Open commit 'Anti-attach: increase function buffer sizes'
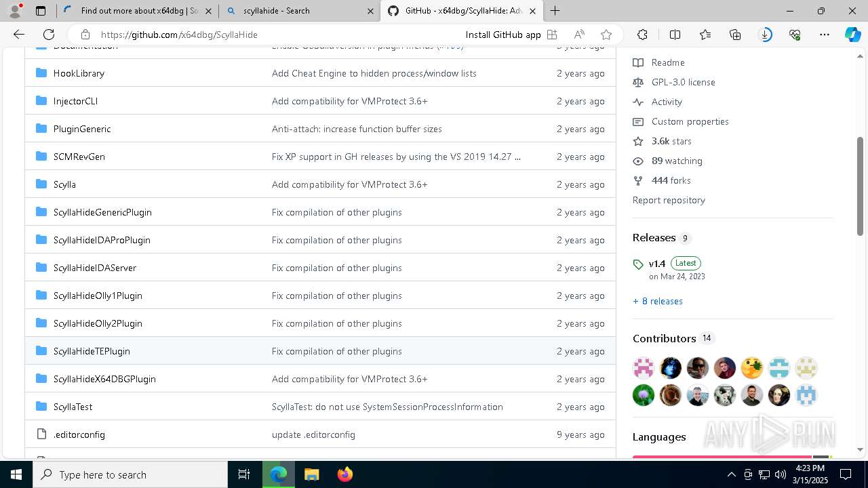This screenshot has height=488, width=868. tap(357, 129)
